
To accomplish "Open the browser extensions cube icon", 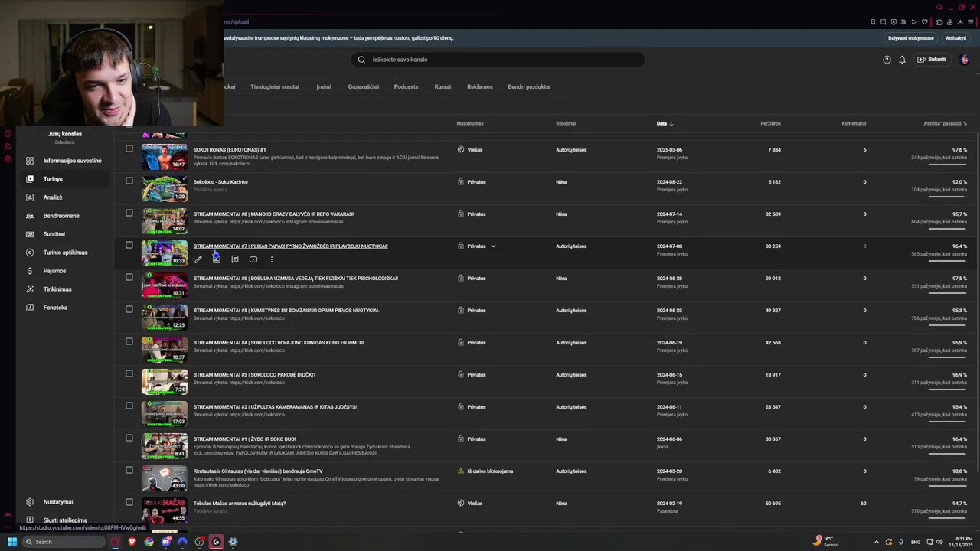I will 939,22.
